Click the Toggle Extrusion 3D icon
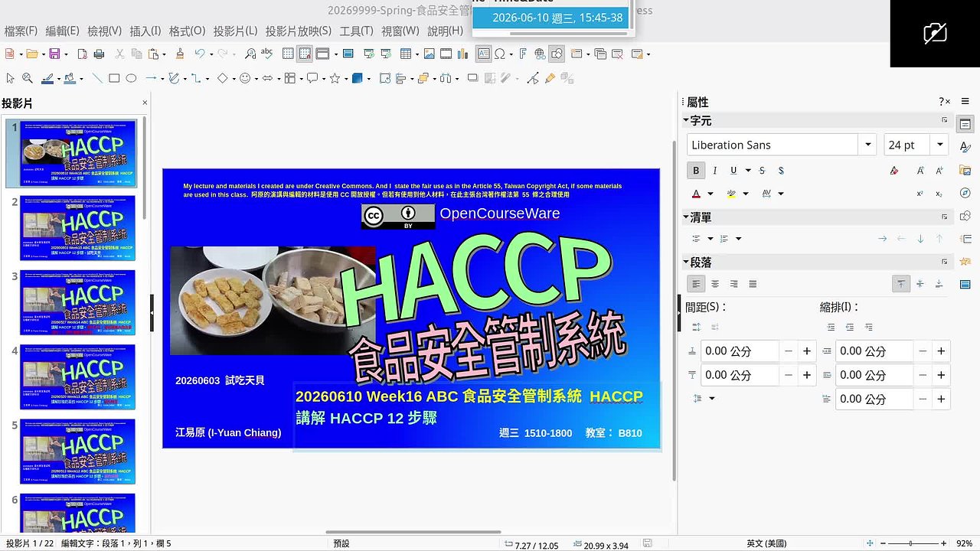 click(x=567, y=78)
